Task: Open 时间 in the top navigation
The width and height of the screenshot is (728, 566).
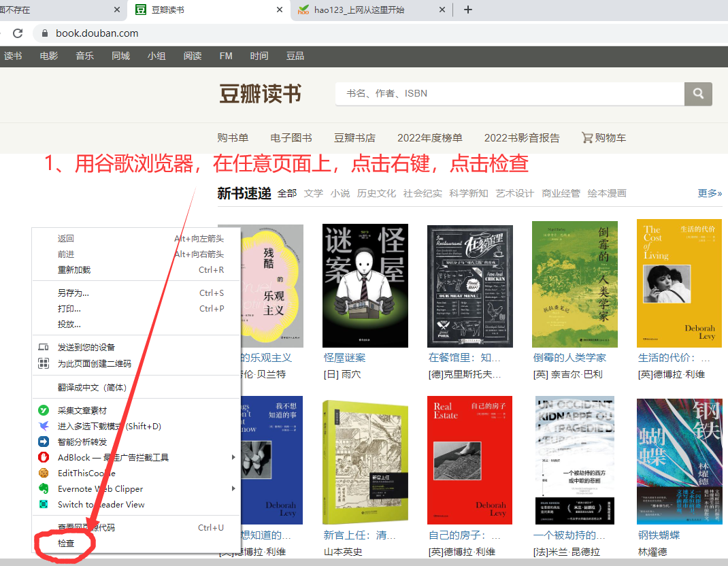Action: (x=259, y=56)
